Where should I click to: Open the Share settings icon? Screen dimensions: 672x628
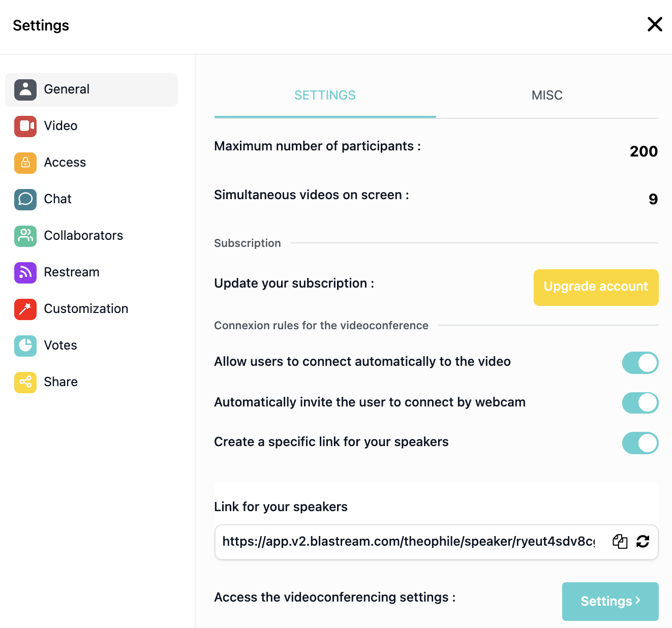[x=25, y=383]
